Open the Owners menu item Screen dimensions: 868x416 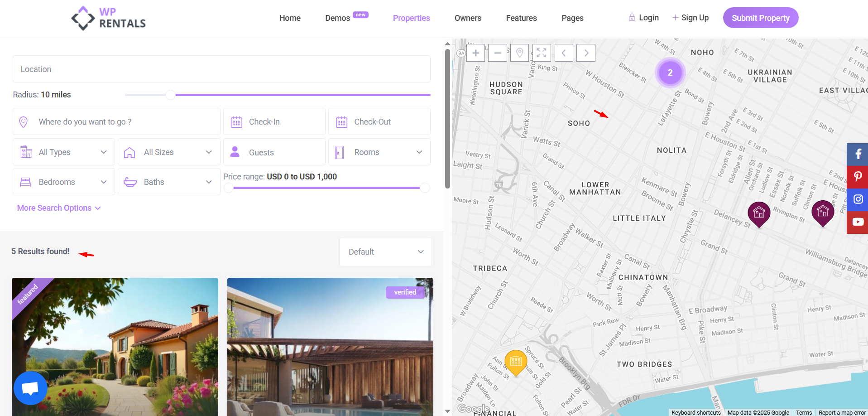(468, 18)
